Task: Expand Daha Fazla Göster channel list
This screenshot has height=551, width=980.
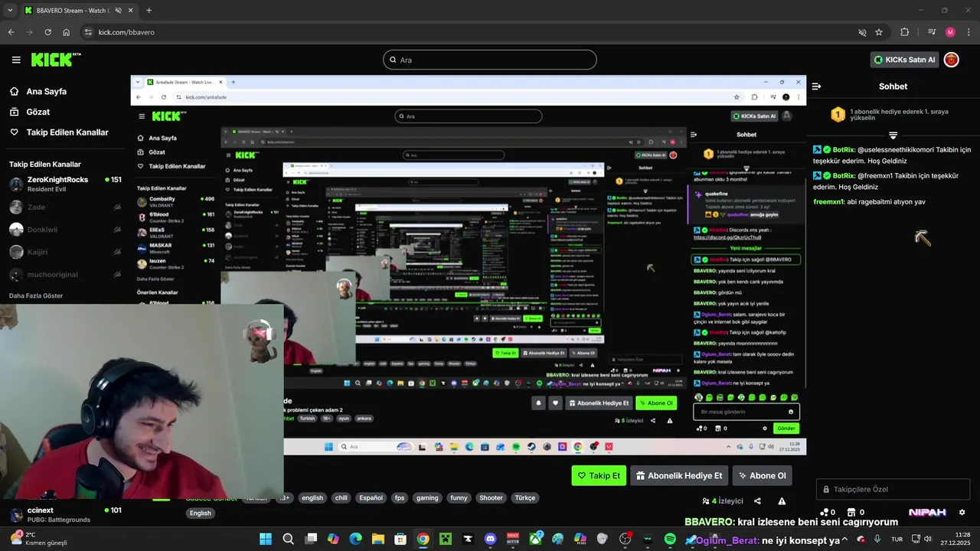Action: tap(36, 295)
